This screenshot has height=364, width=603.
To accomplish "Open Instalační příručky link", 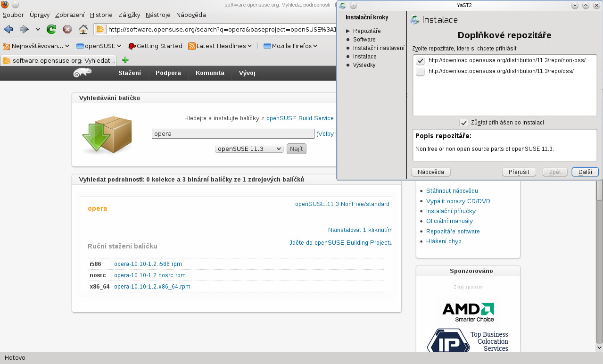I will pos(451,211).
